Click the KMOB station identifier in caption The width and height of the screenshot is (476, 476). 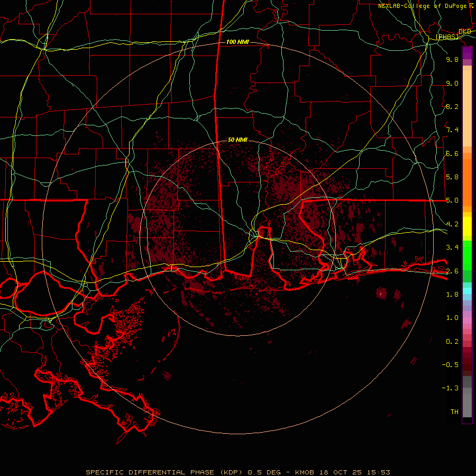click(x=305, y=472)
